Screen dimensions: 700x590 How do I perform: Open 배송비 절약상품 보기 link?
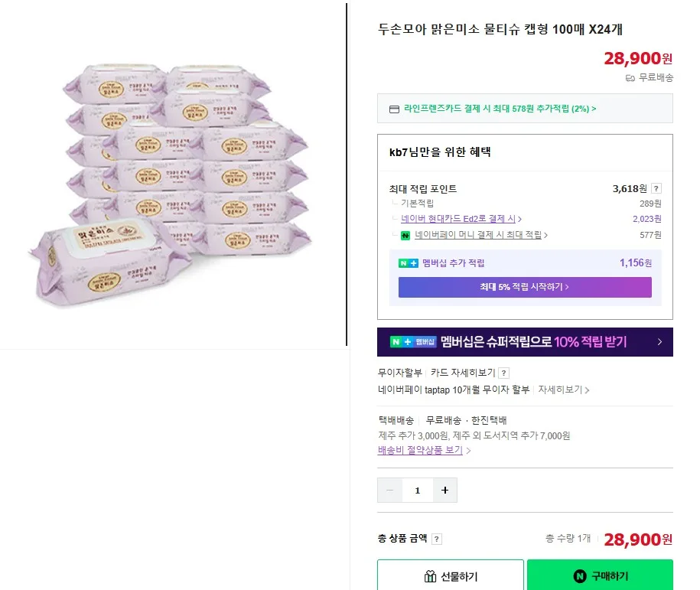(424, 450)
